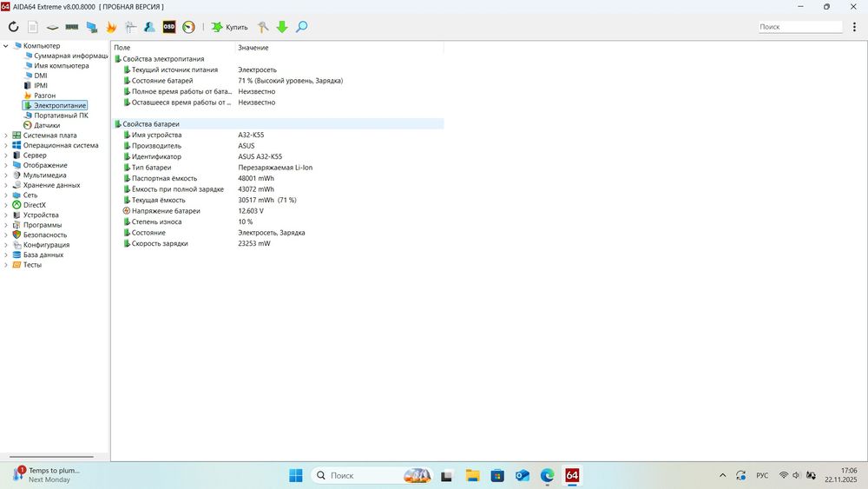
Task: Click the green download arrow icon
Action: pyautogui.click(x=282, y=27)
